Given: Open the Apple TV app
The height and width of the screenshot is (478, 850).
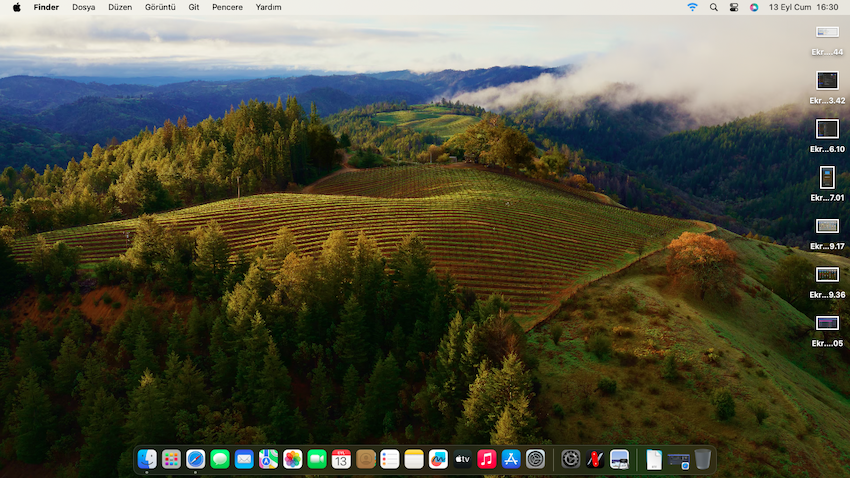Looking at the screenshot, I should tap(462, 459).
